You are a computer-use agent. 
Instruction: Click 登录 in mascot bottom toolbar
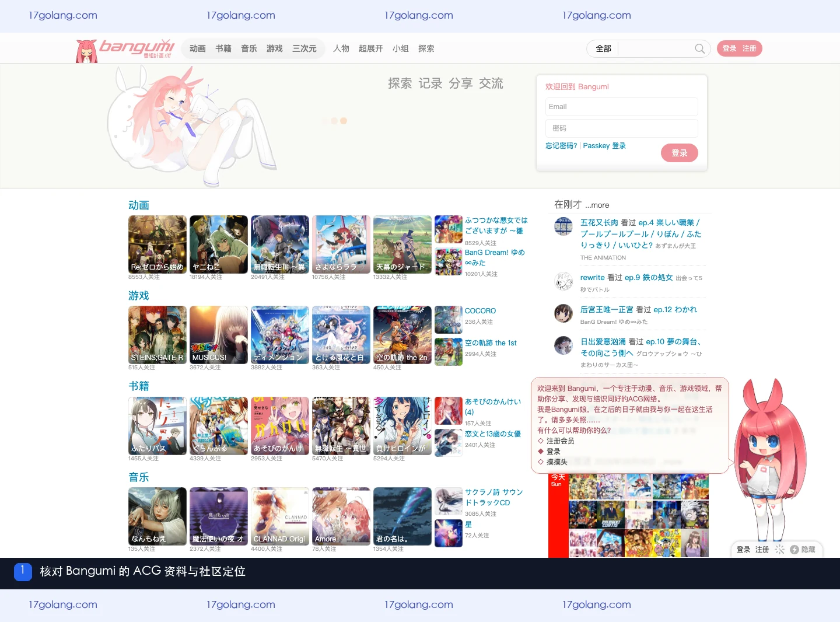click(x=743, y=550)
